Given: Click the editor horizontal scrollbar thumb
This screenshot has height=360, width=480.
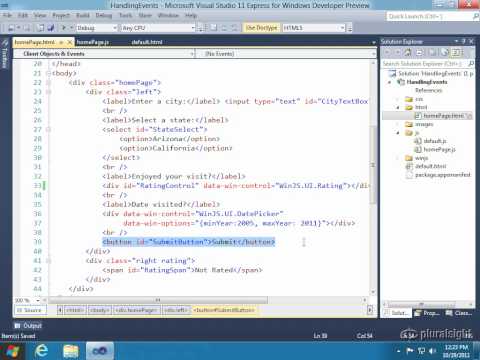Looking at the screenshot, I should coord(158,300).
